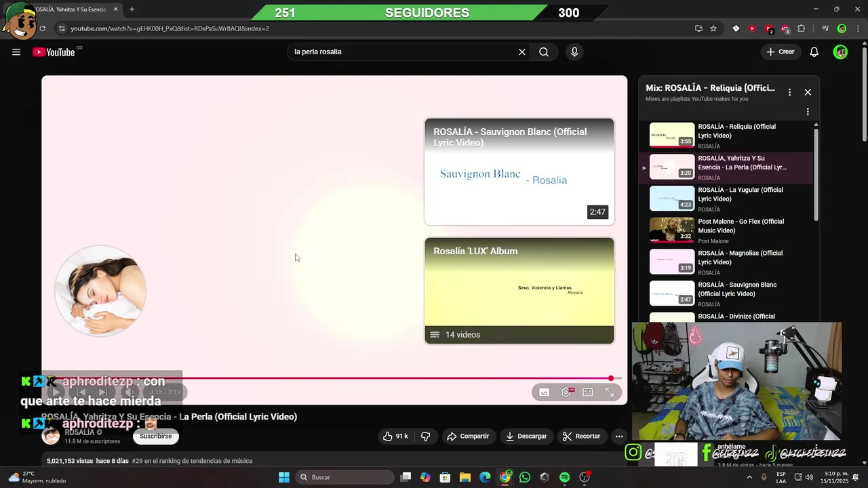Play Sauvignon Blanc playlist item

click(726, 294)
